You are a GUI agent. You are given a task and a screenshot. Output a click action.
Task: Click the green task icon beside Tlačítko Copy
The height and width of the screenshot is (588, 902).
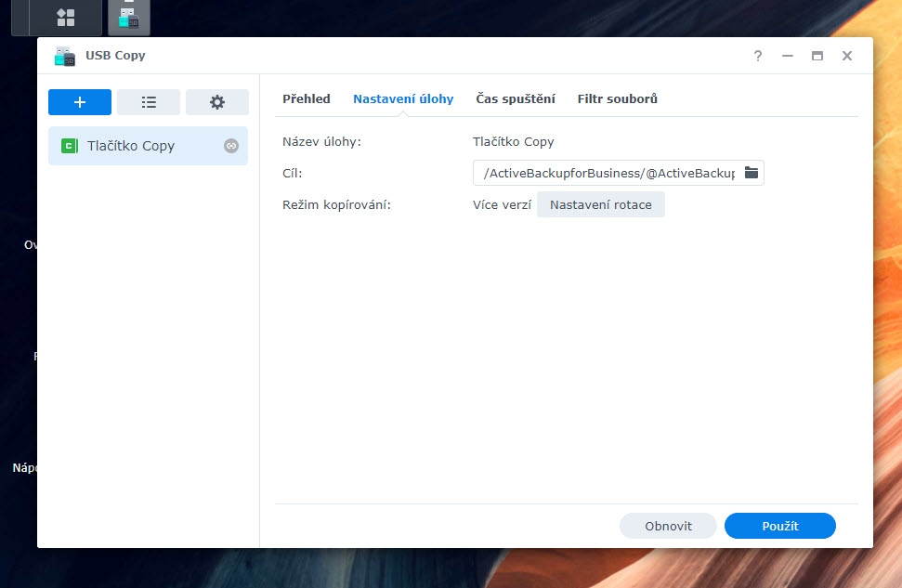click(x=69, y=146)
